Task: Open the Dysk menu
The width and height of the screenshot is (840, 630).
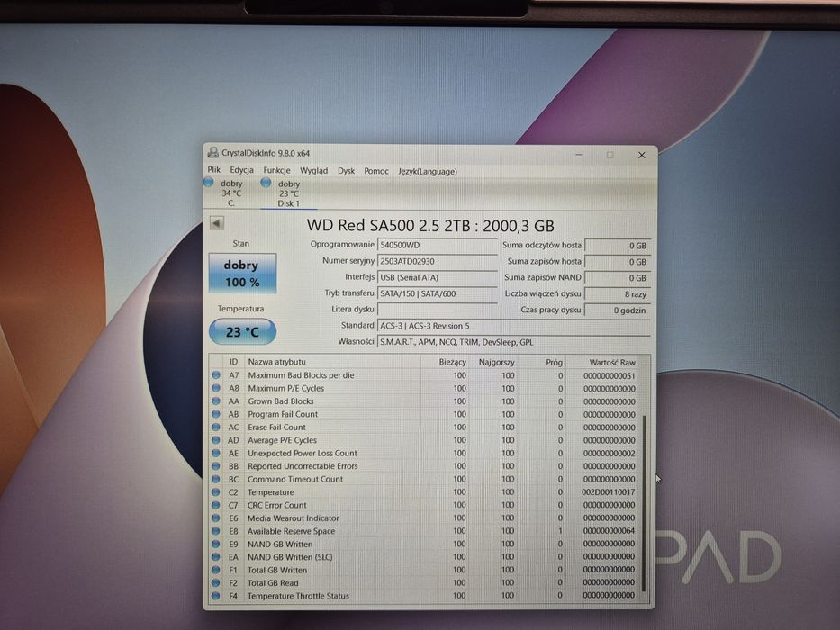Action: (x=346, y=171)
